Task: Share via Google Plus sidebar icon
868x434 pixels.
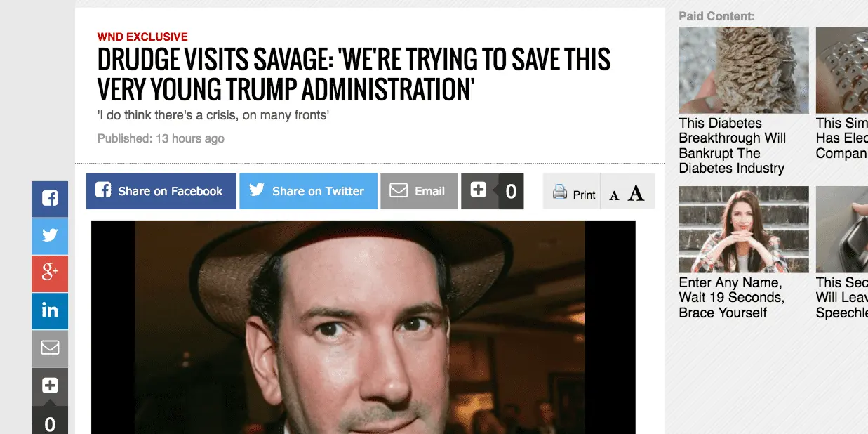Action: 50,273
